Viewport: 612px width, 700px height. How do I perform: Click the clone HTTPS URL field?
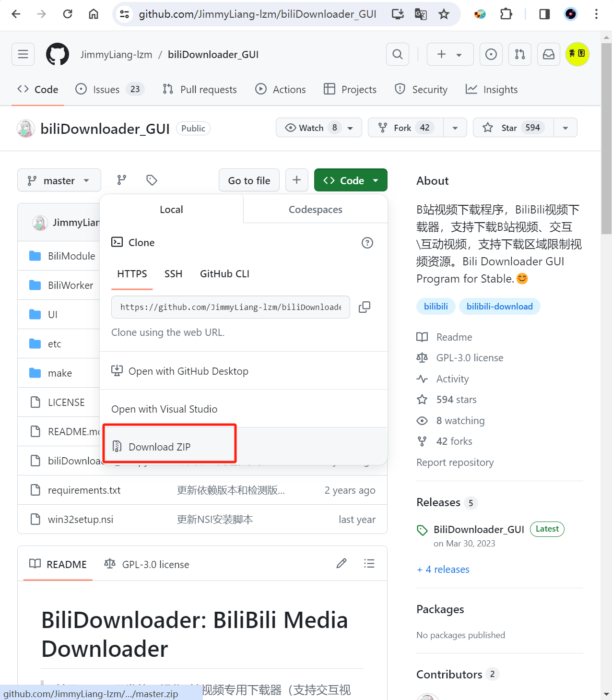tap(231, 307)
